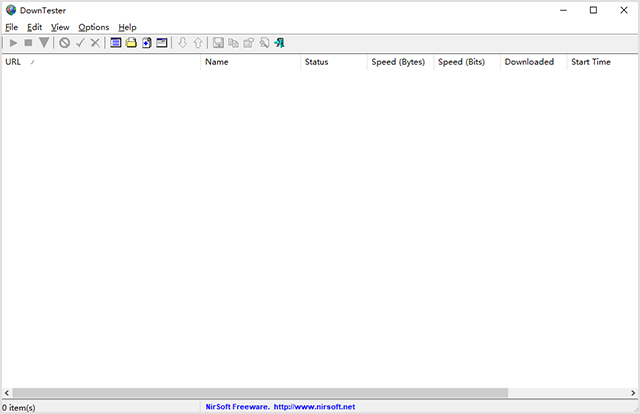Open the Options menu
640x414 pixels.
[94, 27]
